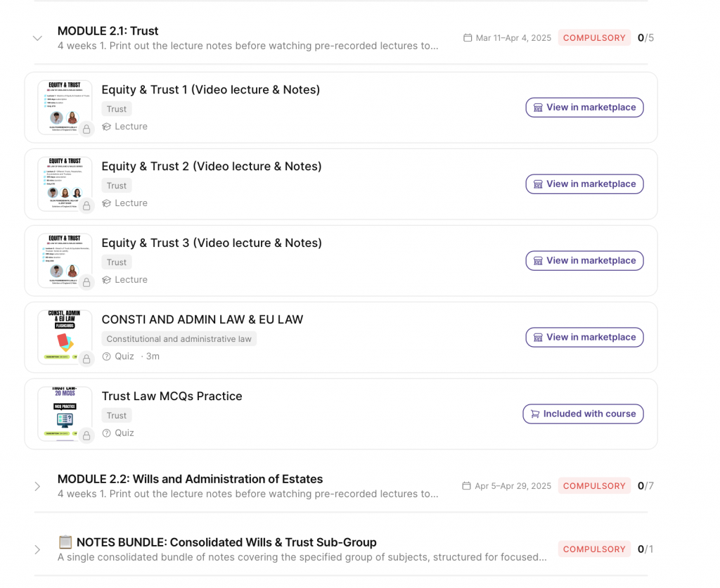Click lock icon on Equity & Trust 2 thumbnail

point(86,206)
